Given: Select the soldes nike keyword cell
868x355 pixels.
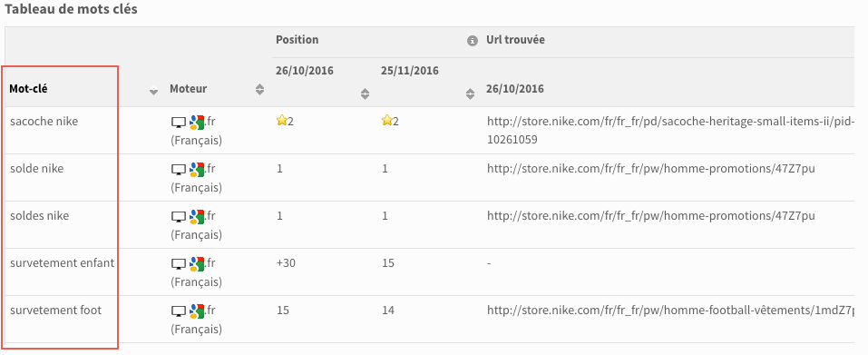Looking at the screenshot, I should click(x=39, y=215).
